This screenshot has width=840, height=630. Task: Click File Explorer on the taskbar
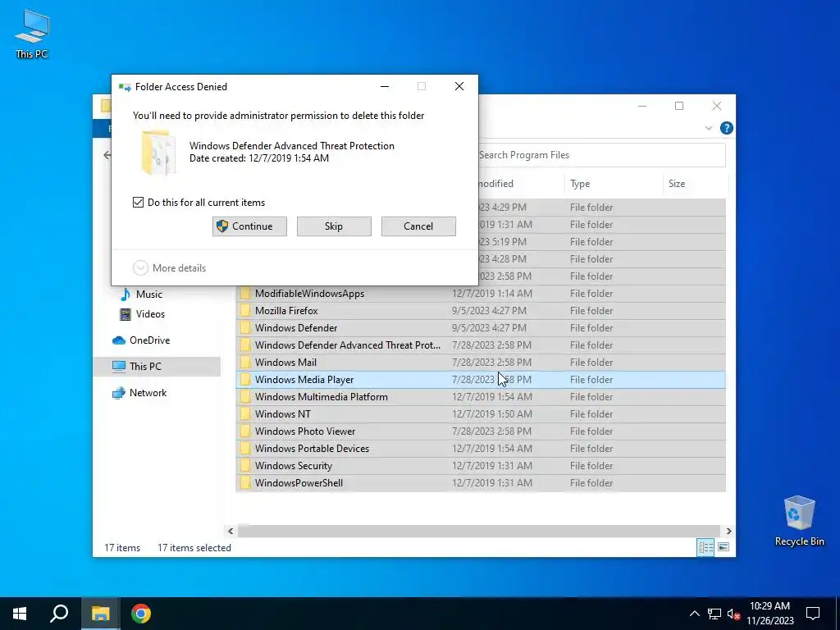pos(100,614)
